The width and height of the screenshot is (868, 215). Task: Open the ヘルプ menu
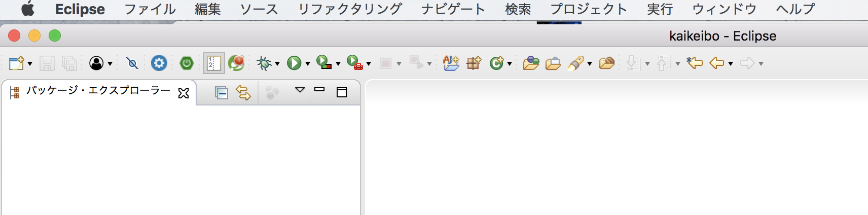pyautogui.click(x=795, y=9)
